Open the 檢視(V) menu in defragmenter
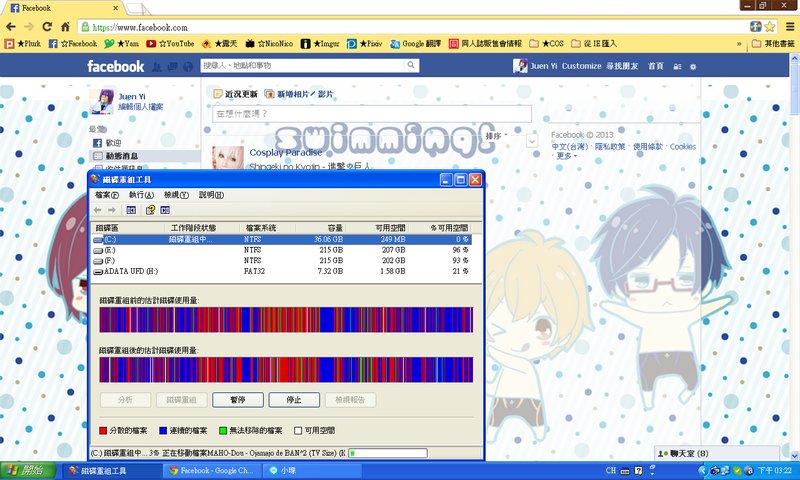The image size is (800, 480). coord(176,195)
